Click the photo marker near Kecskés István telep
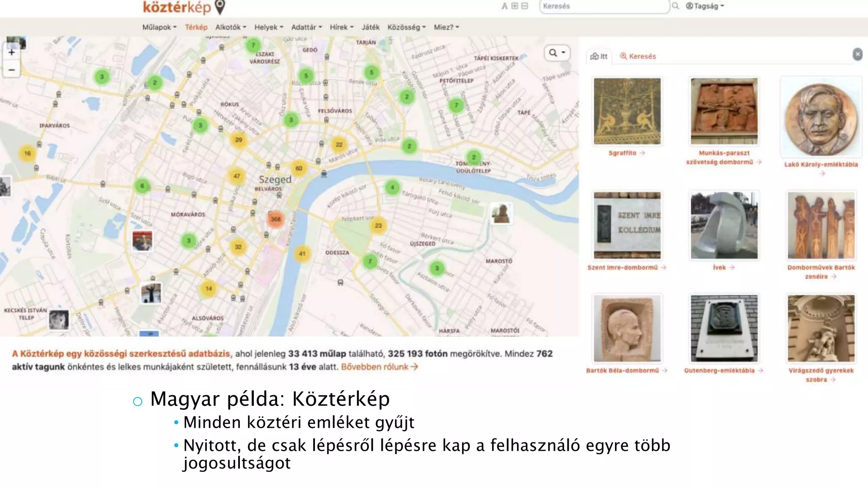Image resolution: width=868 pixels, height=488 pixels. [58, 320]
